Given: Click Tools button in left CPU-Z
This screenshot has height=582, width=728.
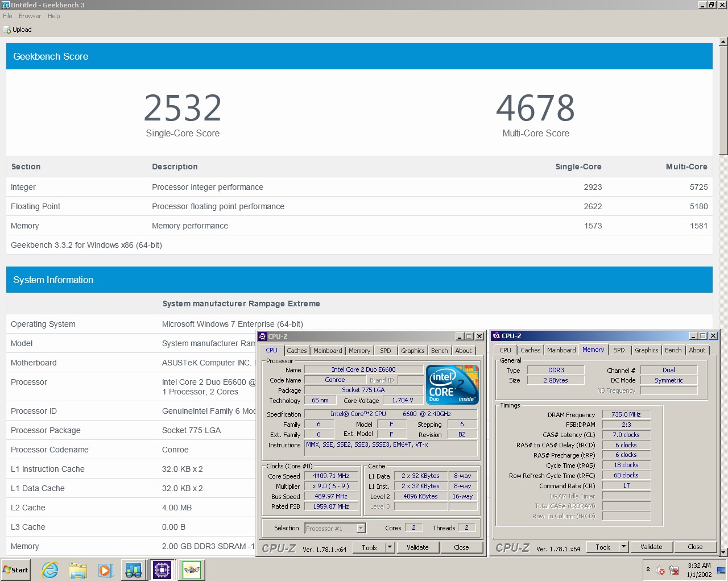Looking at the screenshot, I should click(369, 547).
